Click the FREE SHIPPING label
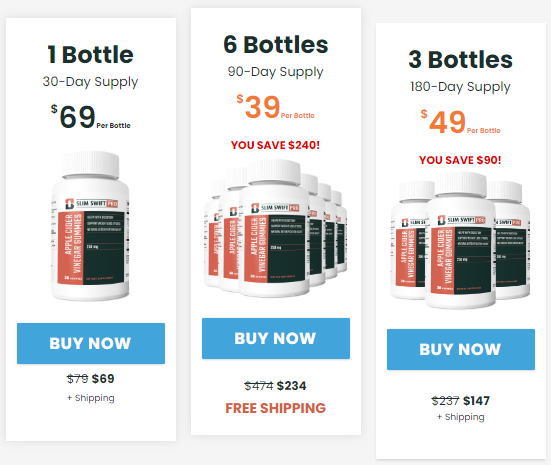 tap(276, 408)
